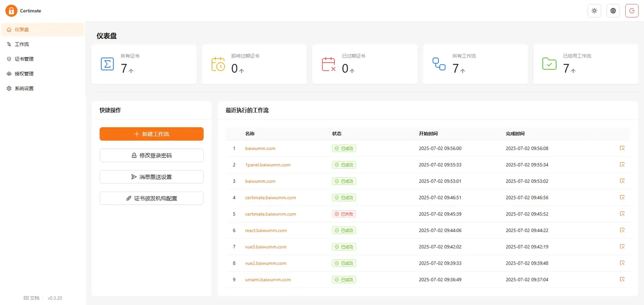Screen dimensions: 644x305
Task: Open vue2.baiwumm.com workflow link
Action: pyautogui.click(x=266, y=263)
